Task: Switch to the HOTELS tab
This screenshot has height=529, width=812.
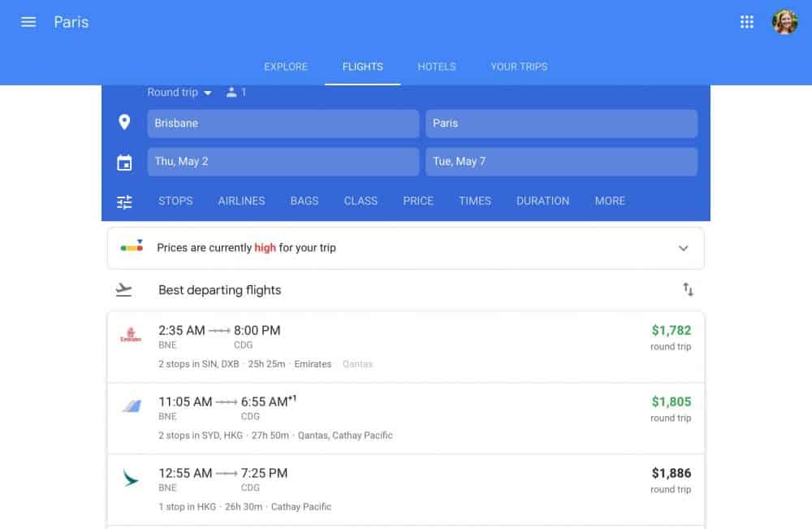Action: 437,67
